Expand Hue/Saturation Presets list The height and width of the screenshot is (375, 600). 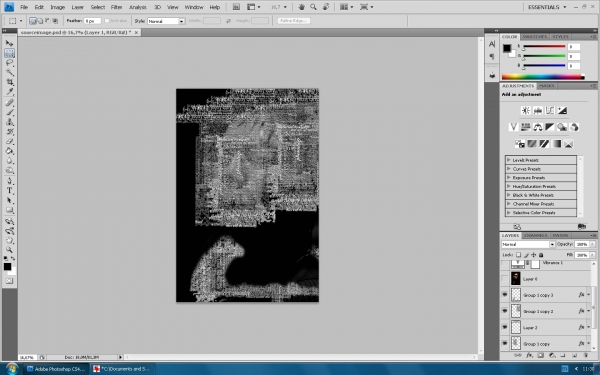coord(509,186)
